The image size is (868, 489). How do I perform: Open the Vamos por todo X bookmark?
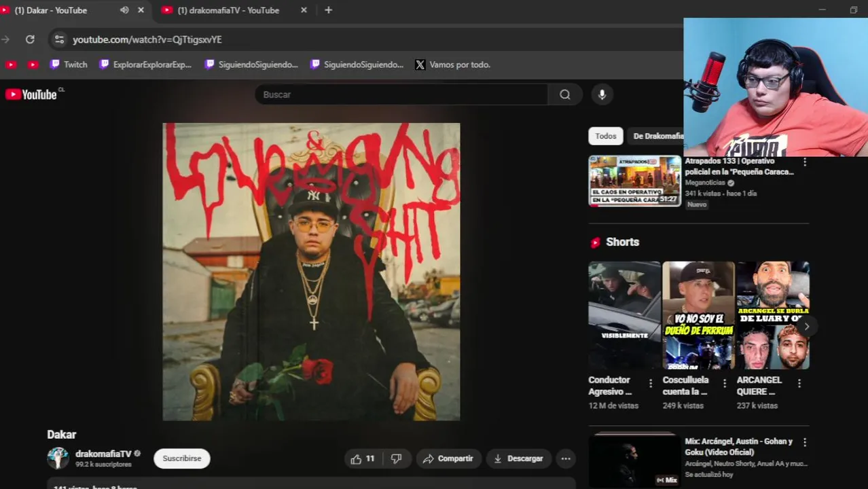[x=453, y=65]
